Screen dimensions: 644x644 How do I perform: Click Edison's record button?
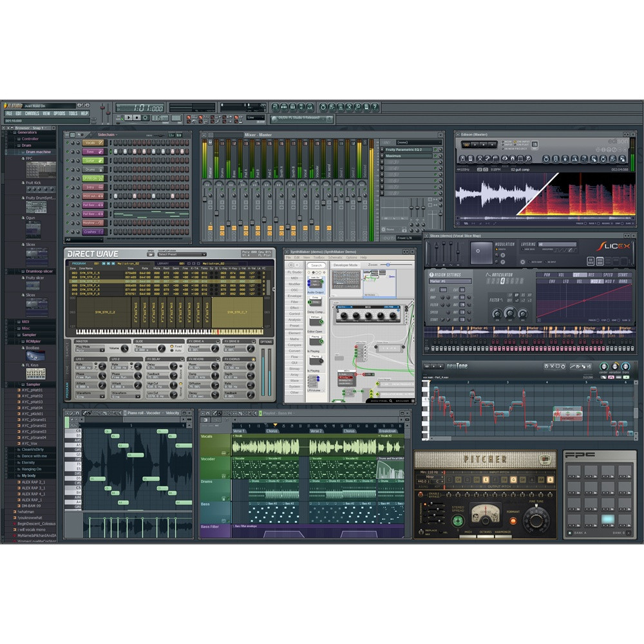pos(466,145)
